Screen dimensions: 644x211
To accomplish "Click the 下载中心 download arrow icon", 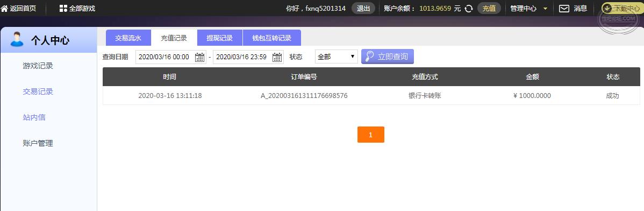I will [607, 8].
